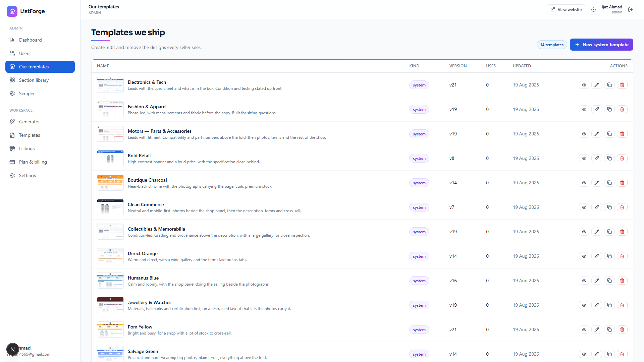Delete the Direct Orange template
The height and width of the screenshot is (362, 644).
click(x=622, y=256)
